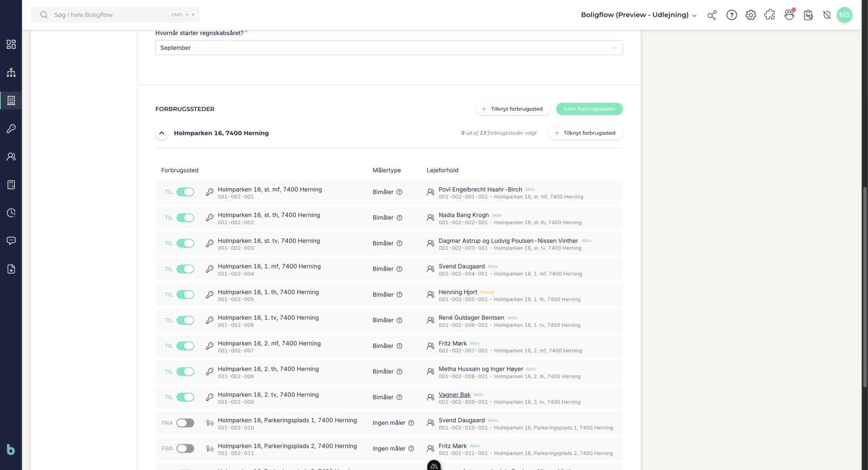Open the clipboard tasks icon in top bar

808,15
